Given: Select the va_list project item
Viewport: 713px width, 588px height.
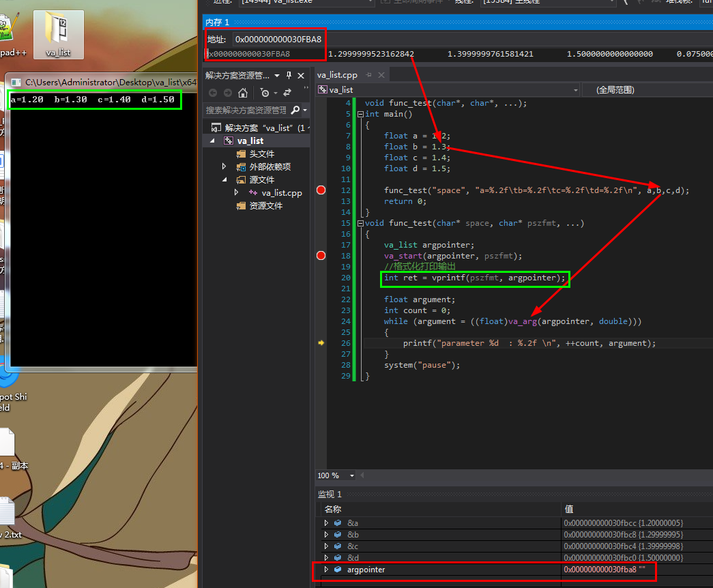Looking at the screenshot, I should pos(250,141).
